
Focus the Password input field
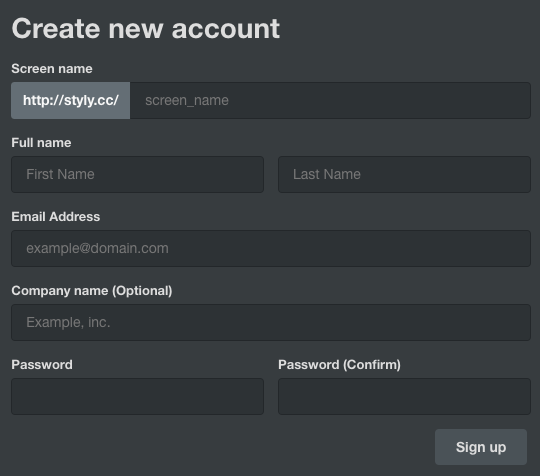pos(137,396)
